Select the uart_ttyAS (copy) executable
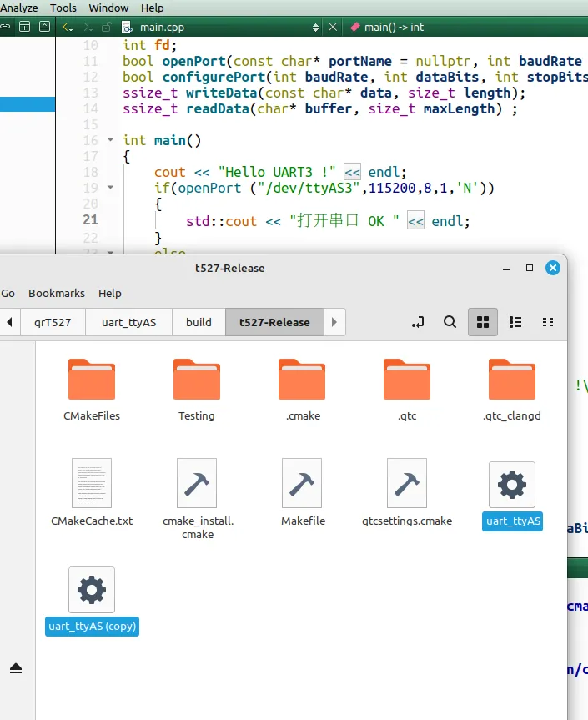 tap(92, 601)
